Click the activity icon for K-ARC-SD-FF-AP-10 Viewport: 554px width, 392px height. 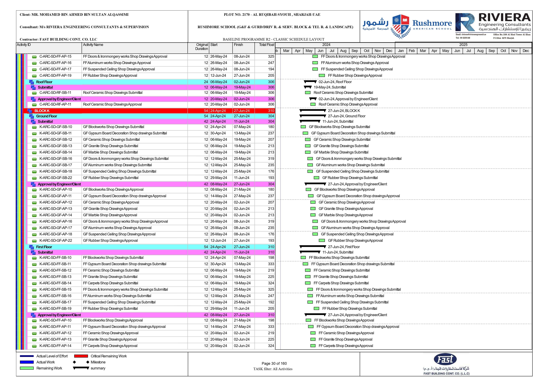pos(35,321)
